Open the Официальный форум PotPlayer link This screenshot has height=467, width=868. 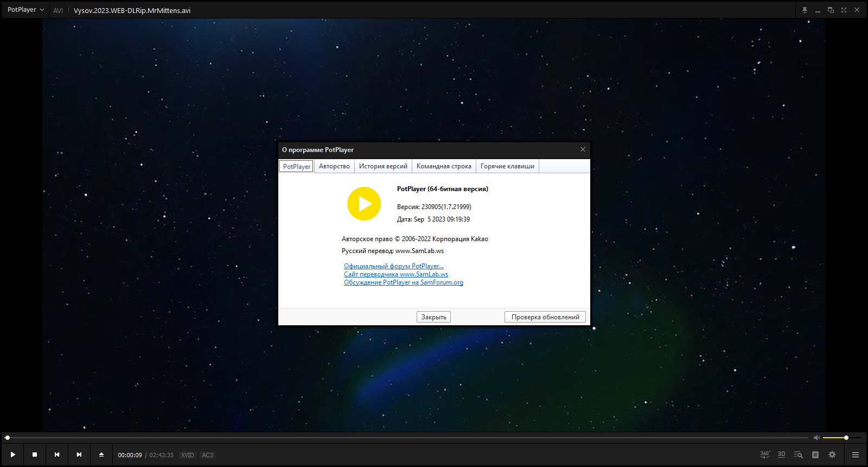pyautogui.click(x=394, y=266)
